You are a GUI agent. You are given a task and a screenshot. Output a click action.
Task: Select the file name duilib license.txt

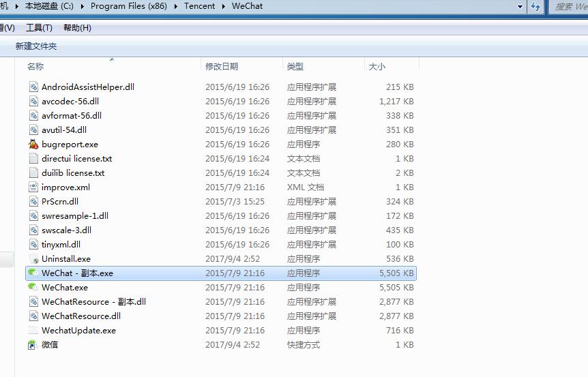pos(73,172)
